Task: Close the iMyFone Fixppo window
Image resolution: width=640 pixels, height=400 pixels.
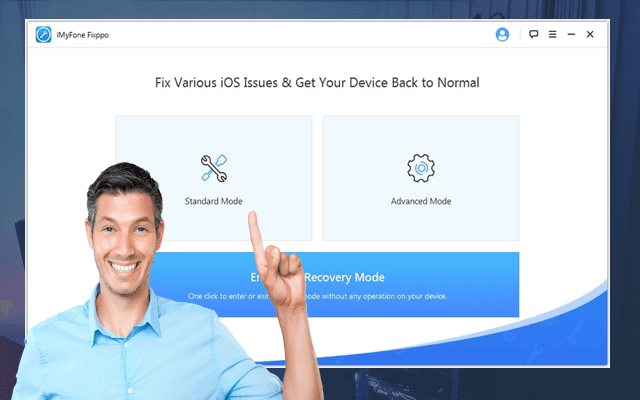Action: tap(590, 34)
